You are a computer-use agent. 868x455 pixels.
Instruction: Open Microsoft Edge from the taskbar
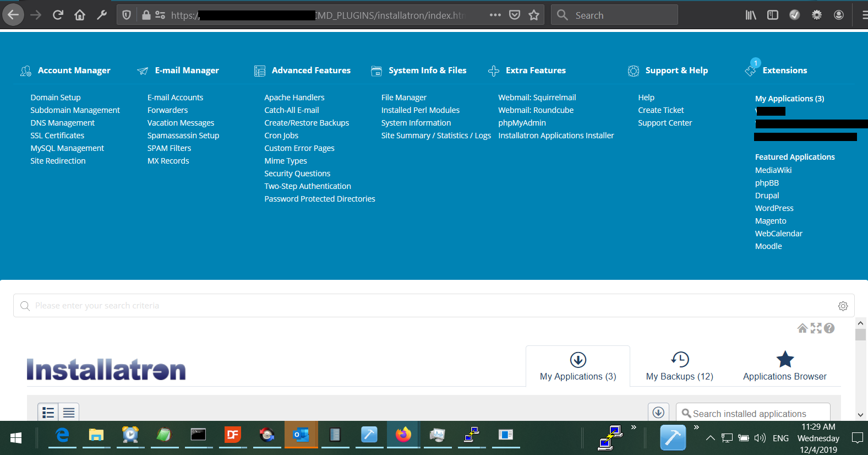pos(63,435)
